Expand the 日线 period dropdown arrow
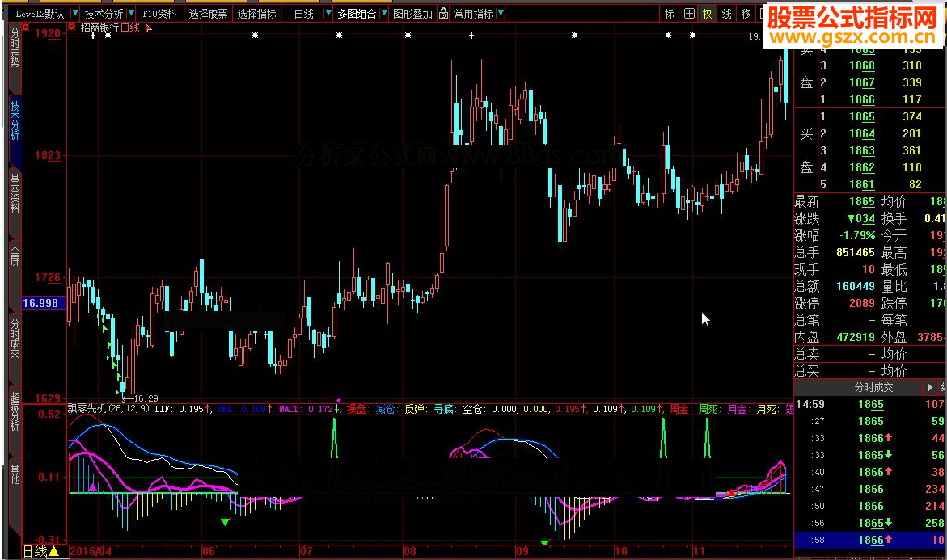Image resolution: width=947 pixels, height=560 pixels. pos(327,14)
